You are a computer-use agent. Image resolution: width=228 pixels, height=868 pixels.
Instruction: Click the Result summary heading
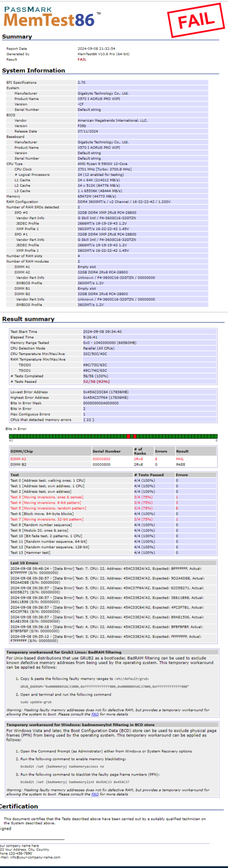click(x=28, y=319)
